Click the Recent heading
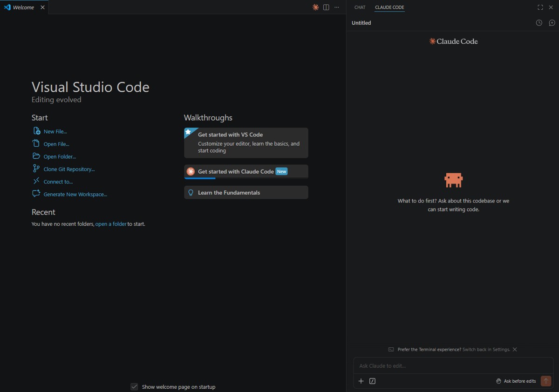The width and height of the screenshot is (559, 392). pos(43,212)
